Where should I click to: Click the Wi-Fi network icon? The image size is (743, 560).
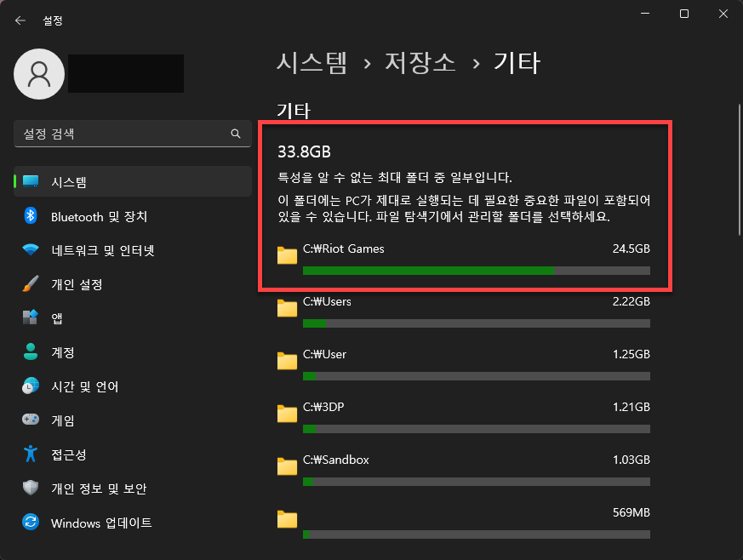[31, 249]
